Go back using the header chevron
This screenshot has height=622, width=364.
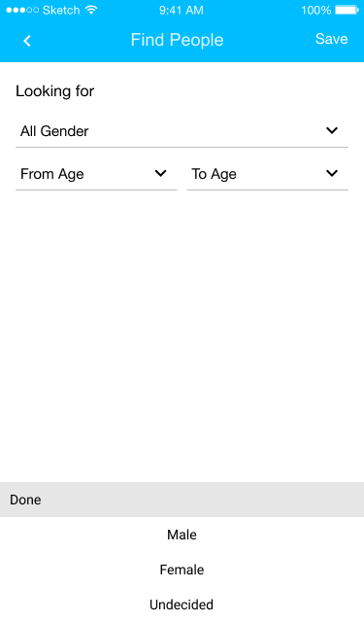point(27,41)
